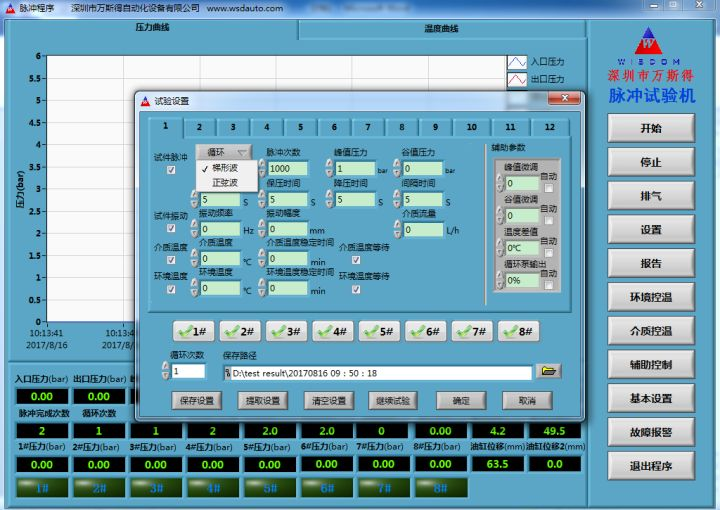The image size is (720, 510).
Task: Click the 提取设置 button
Action: point(263,401)
